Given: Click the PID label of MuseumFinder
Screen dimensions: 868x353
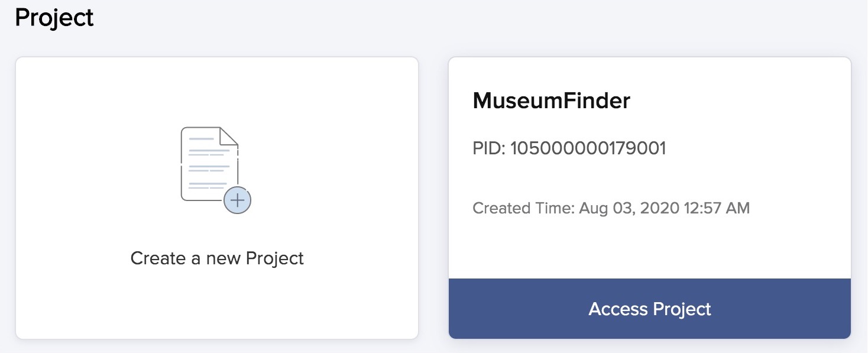Looking at the screenshot, I should coord(489,148).
